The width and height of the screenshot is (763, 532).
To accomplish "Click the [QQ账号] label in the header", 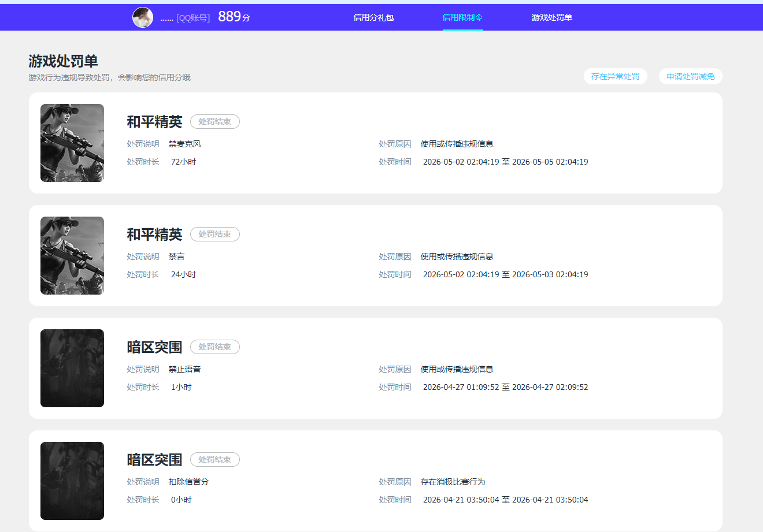I will (193, 18).
